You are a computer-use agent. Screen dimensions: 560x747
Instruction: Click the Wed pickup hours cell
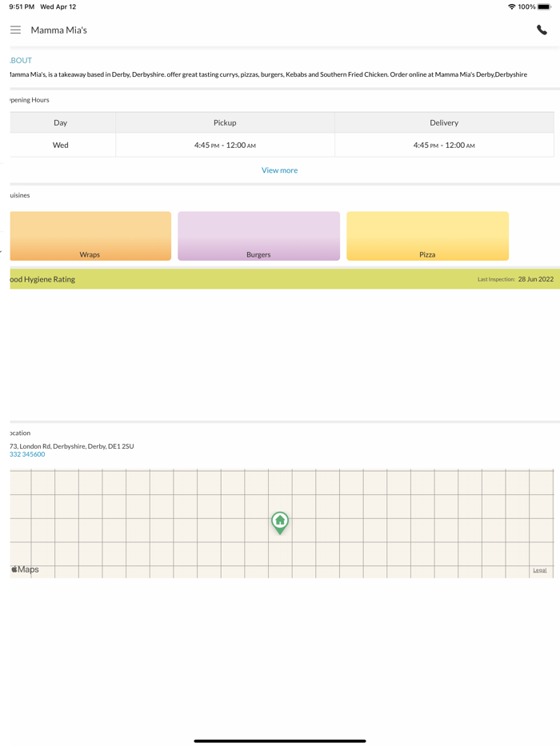pos(225,145)
